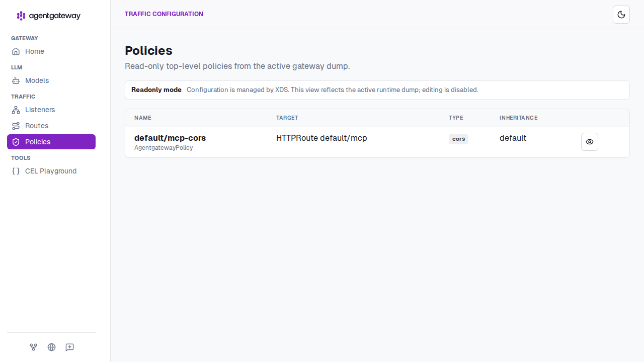
Task: Click the Home house icon in sidebar
Action: [16, 51]
